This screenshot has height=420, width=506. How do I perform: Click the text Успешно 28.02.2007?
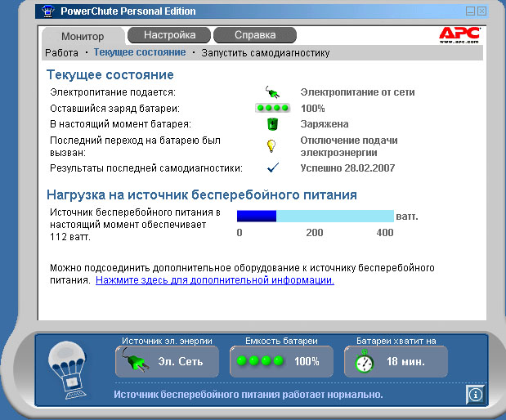[347, 168]
